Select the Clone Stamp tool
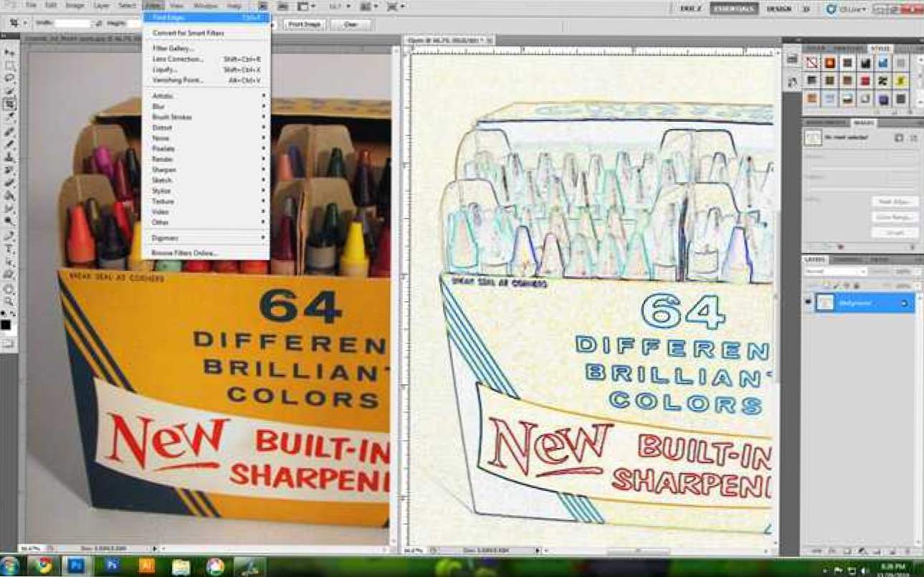The height and width of the screenshot is (577, 924). (9, 157)
